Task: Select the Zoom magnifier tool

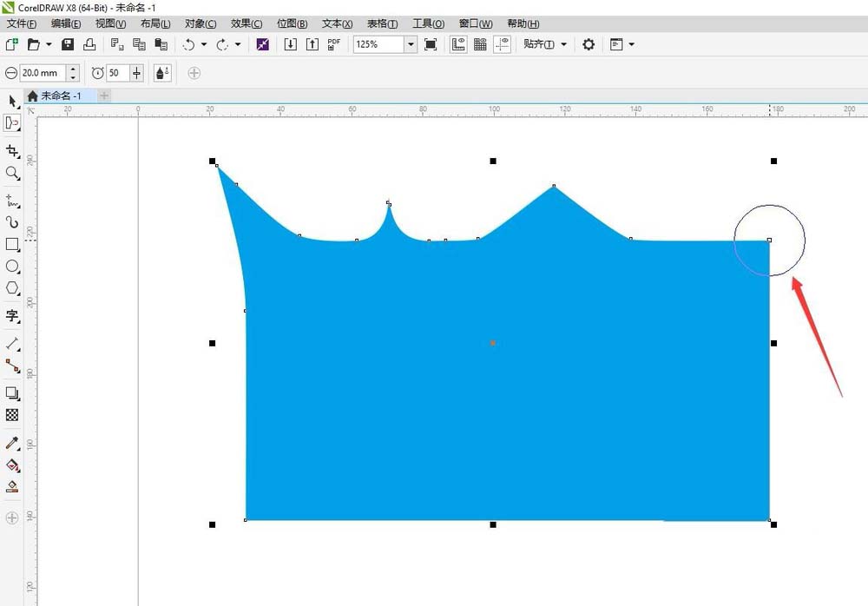Action: click(12, 174)
